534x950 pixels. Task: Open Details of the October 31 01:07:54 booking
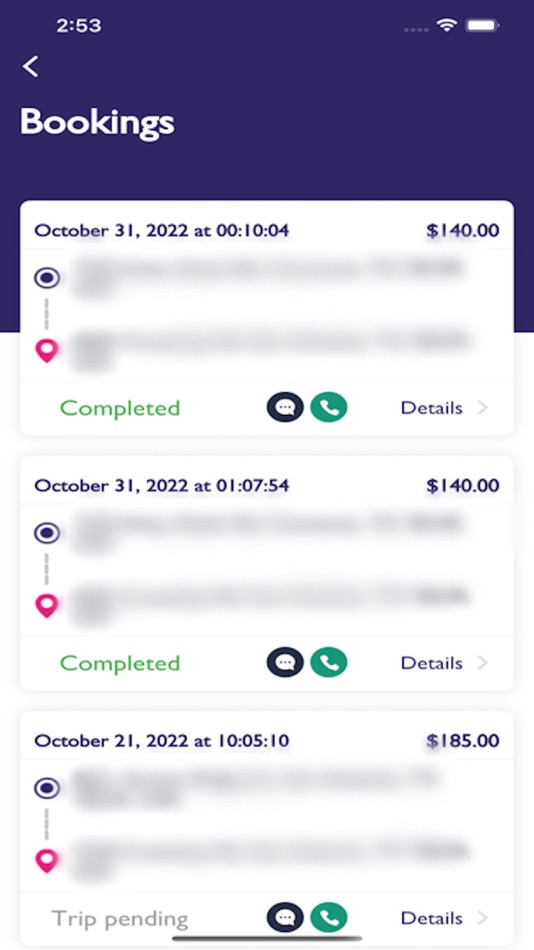click(432, 663)
